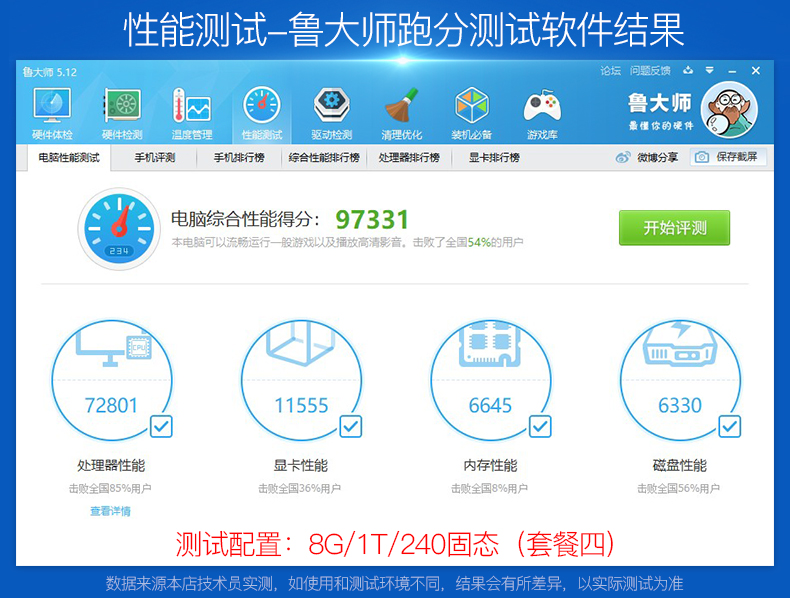Click 击败全国85%用户 text
Image resolution: width=790 pixels, height=598 pixels.
[110, 488]
